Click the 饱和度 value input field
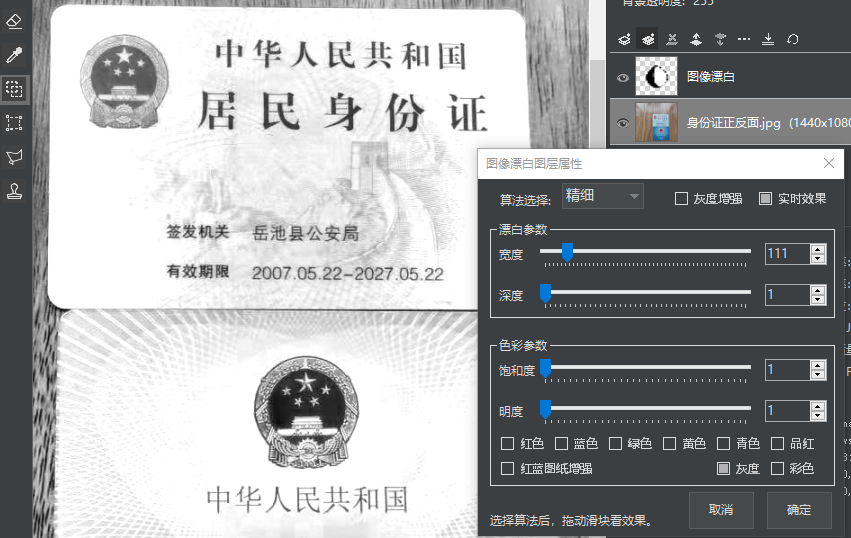Image resolution: width=851 pixels, height=538 pixels. [x=788, y=370]
